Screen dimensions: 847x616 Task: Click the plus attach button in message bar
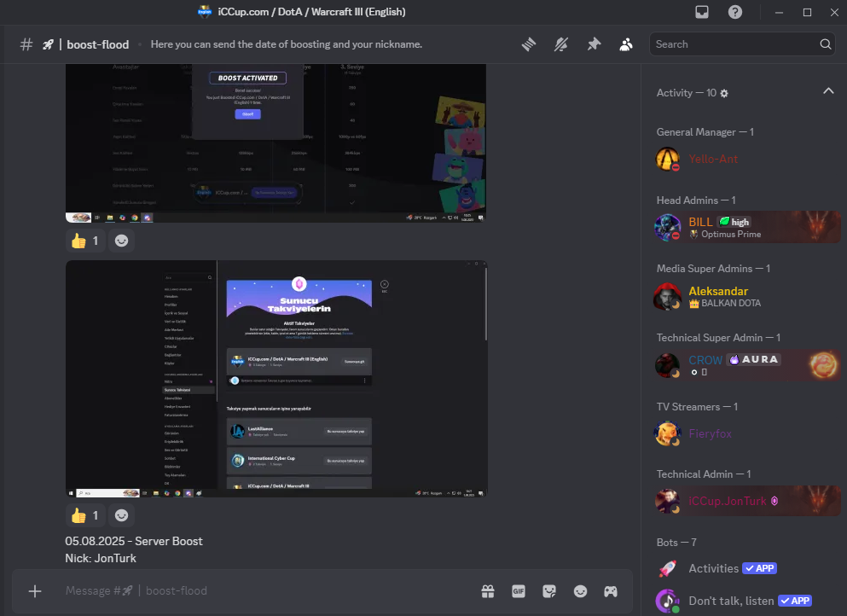[x=35, y=591]
